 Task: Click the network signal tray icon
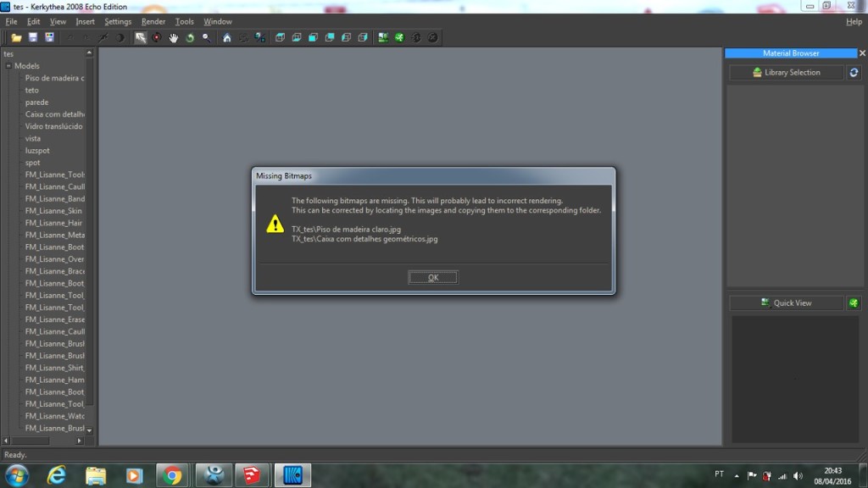point(782,476)
